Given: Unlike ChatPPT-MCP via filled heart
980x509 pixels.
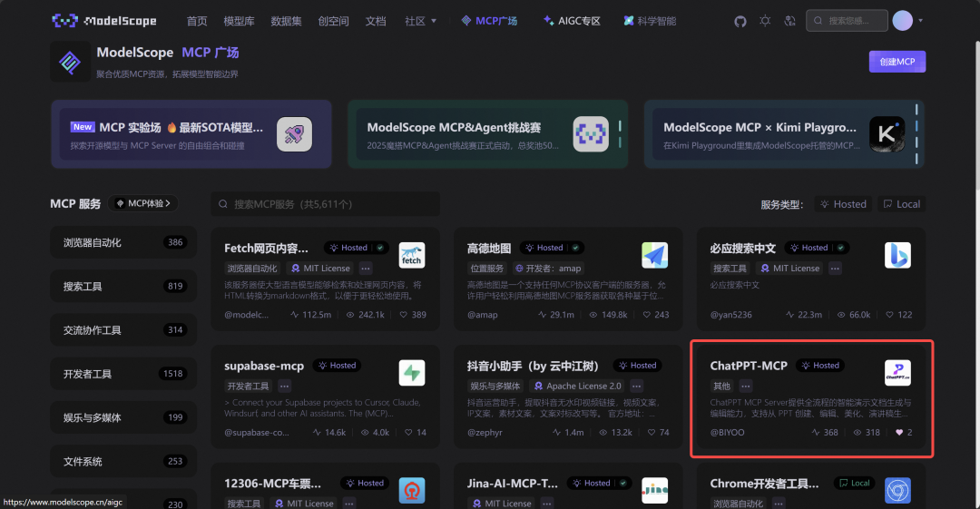Looking at the screenshot, I should point(899,432).
